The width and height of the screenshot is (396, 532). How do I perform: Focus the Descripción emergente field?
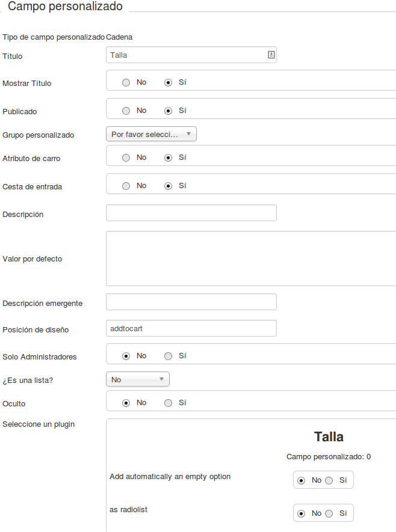click(191, 302)
